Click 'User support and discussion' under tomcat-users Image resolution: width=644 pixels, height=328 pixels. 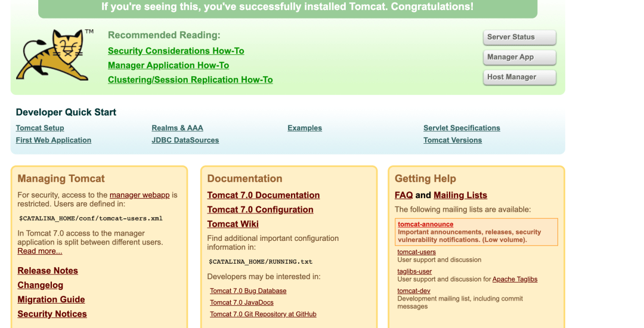439,260
